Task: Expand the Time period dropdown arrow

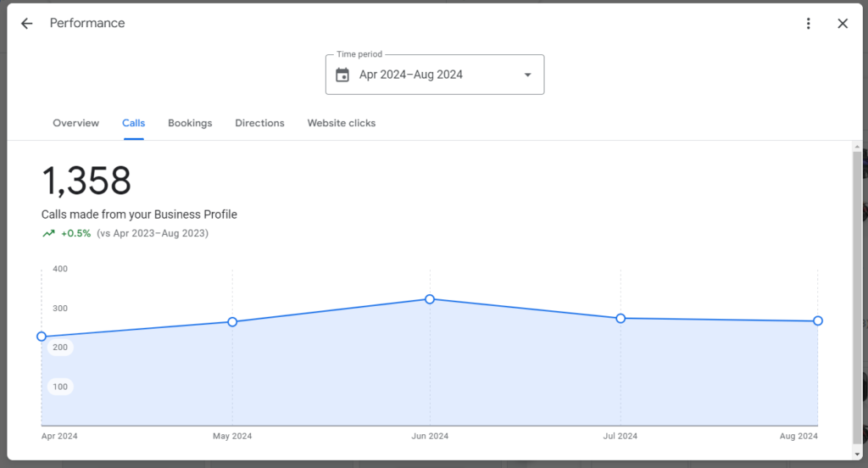Action: 527,75
